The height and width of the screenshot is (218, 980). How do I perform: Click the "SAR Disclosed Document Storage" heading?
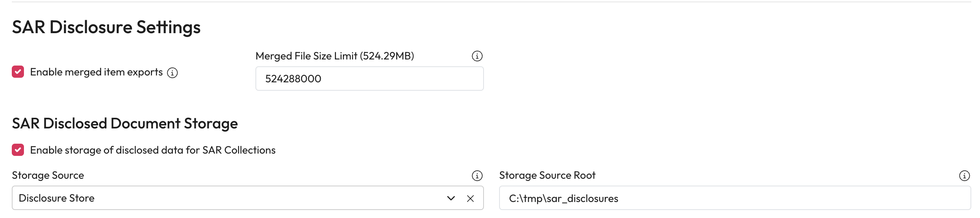click(125, 124)
